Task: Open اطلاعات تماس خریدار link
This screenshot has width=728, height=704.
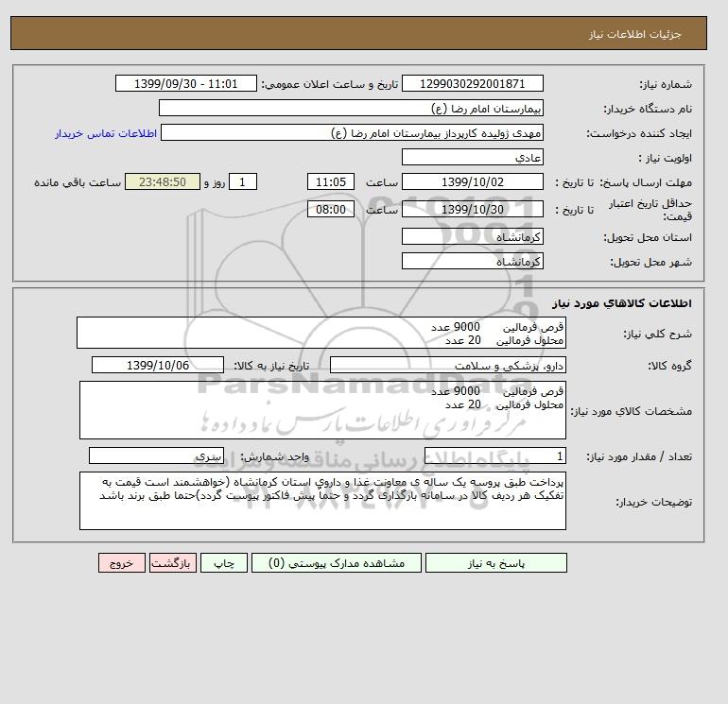Action: click(x=106, y=133)
